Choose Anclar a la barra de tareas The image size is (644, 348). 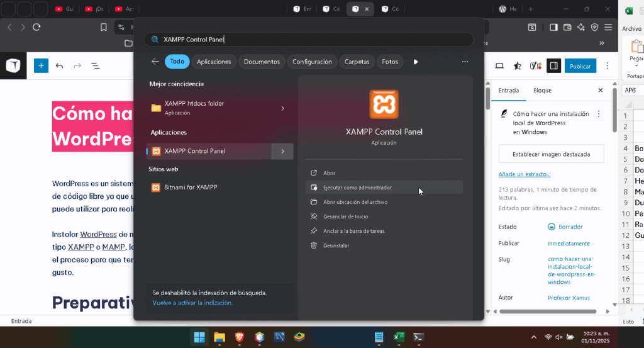click(384, 231)
